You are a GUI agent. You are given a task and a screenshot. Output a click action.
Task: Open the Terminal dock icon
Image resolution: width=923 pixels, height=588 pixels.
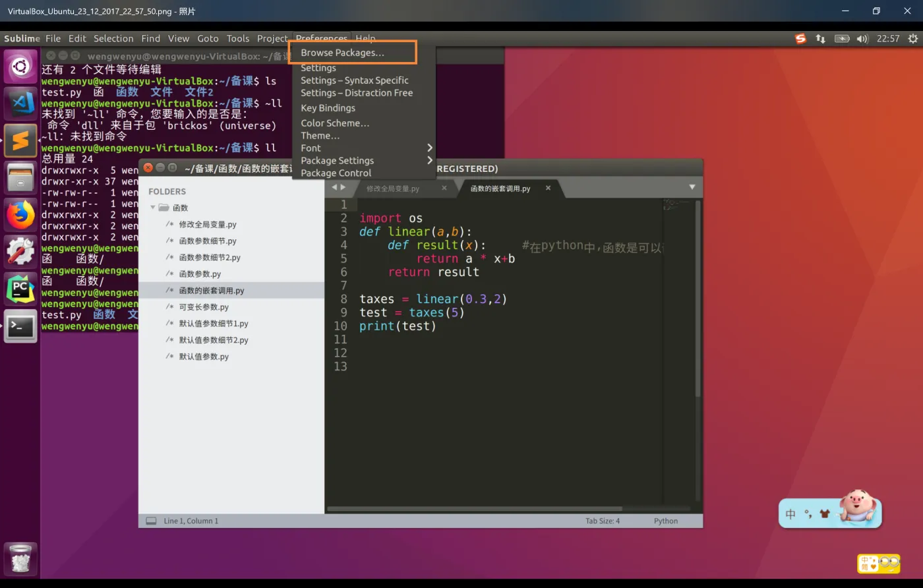(20, 326)
